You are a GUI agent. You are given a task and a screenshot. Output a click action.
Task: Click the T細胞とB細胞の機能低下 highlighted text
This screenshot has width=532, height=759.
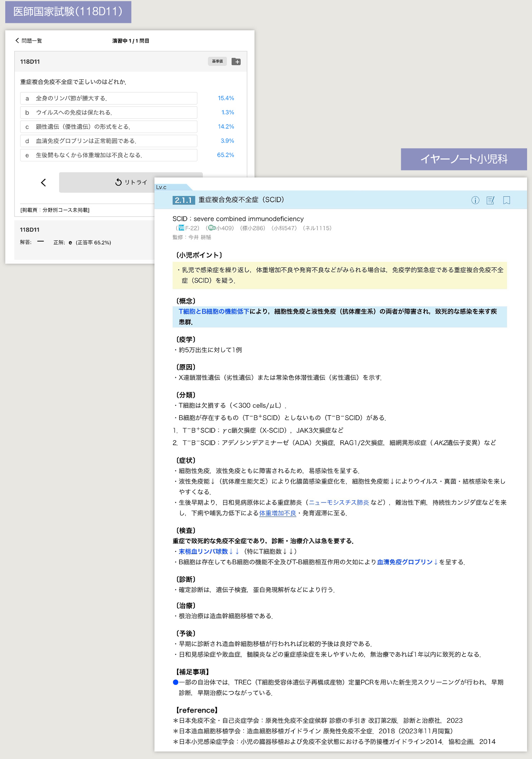point(214,312)
